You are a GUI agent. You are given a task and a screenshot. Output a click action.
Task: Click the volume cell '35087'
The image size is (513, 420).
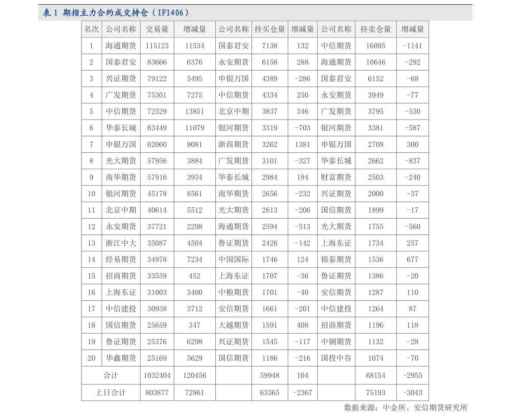point(157,243)
